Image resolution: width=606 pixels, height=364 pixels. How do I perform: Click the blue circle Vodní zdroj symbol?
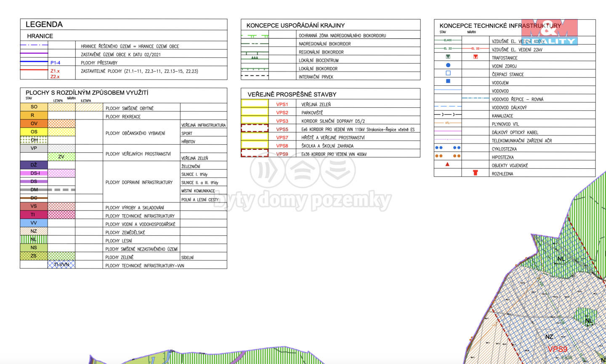(448, 65)
